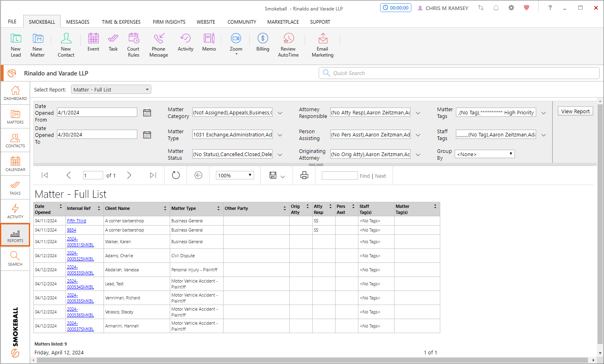This screenshot has width=604, height=364.
Task: Click the report find text box
Action: point(340,176)
